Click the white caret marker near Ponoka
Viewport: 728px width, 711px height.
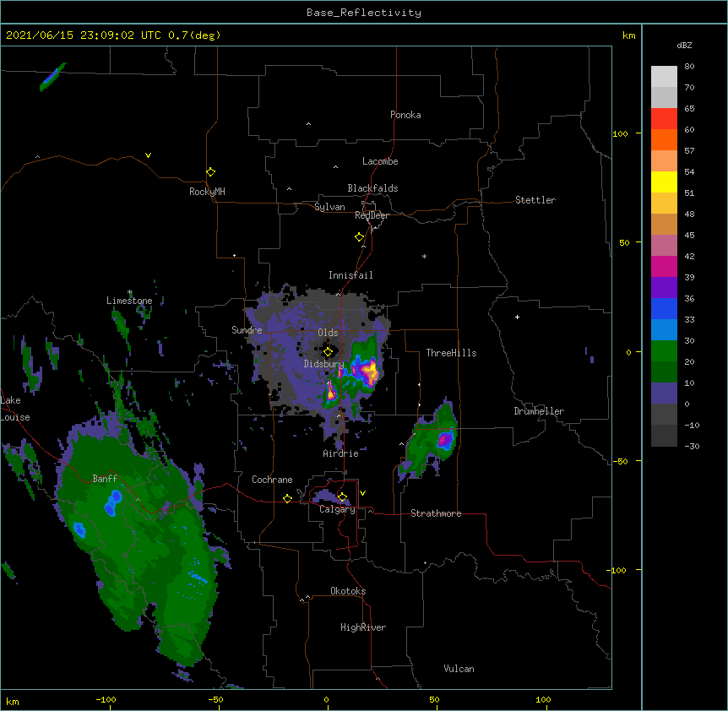pyautogui.click(x=309, y=124)
